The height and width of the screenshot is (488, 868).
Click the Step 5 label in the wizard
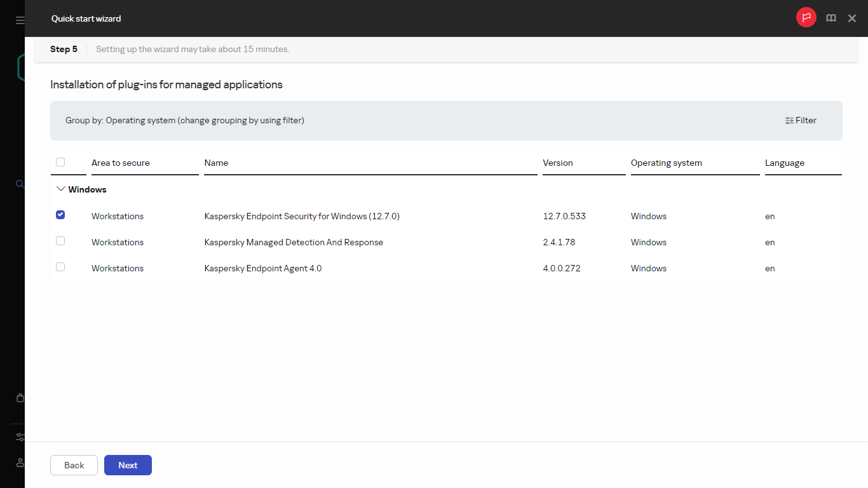(64, 49)
